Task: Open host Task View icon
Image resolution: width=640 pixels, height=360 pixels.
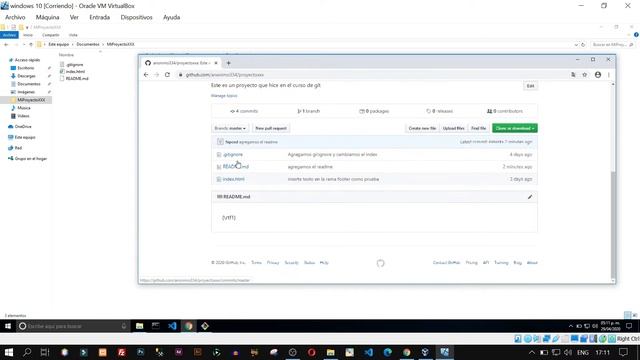Action: click(x=45, y=352)
